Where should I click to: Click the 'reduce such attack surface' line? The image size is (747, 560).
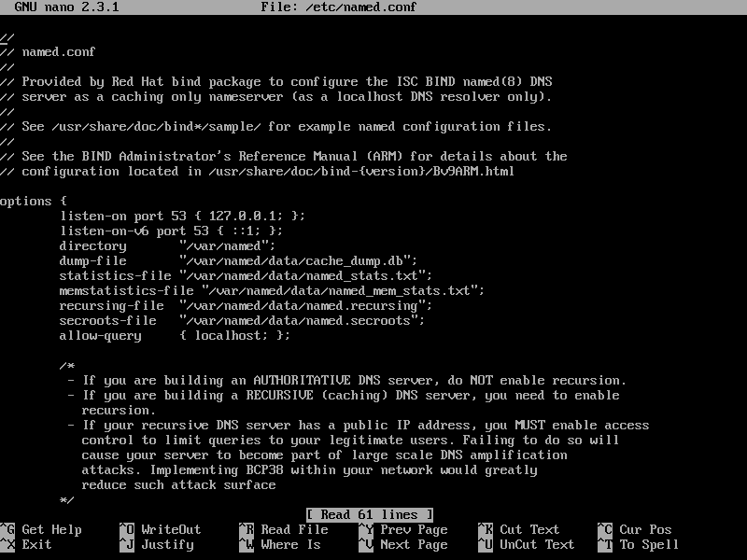pos(178,485)
